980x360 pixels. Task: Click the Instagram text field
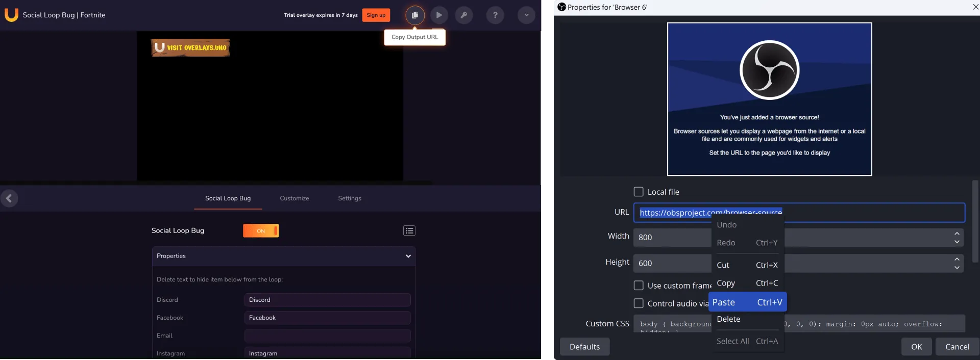pos(327,353)
